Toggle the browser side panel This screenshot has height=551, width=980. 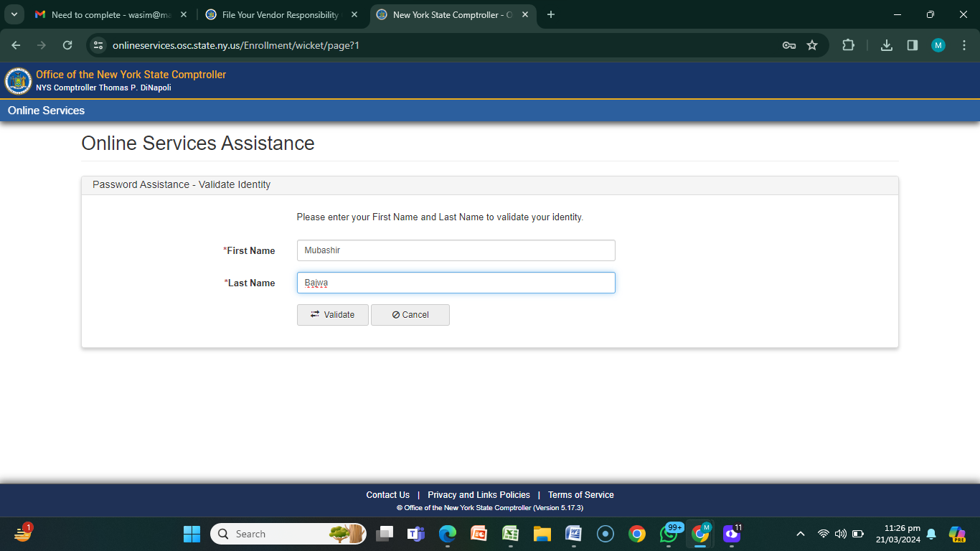912,45
